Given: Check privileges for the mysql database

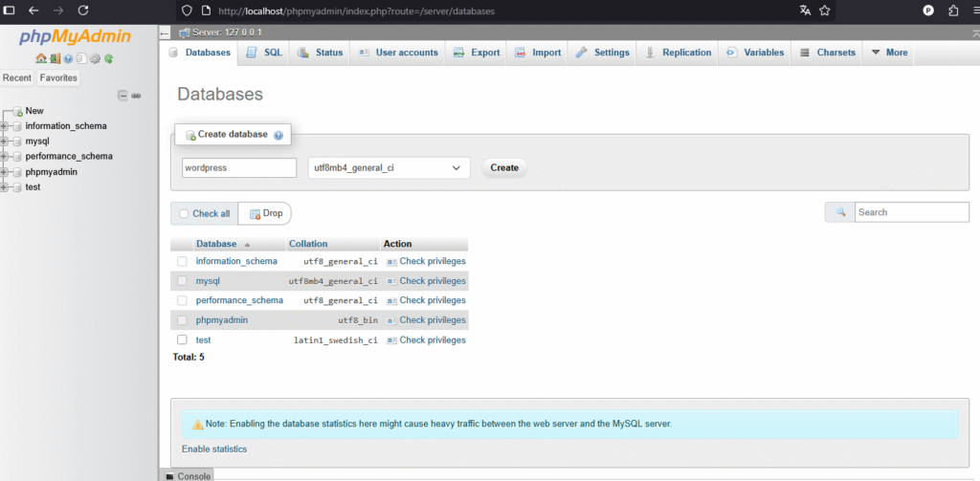Looking at the screenshot, I should 426,281.
